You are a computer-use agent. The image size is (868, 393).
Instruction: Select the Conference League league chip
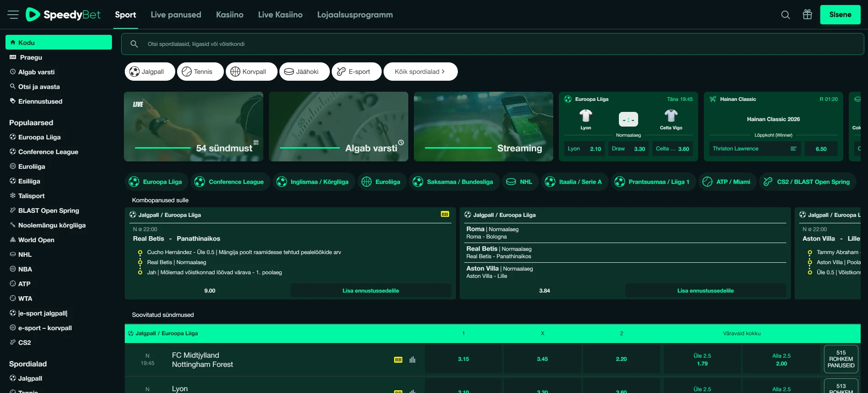[x=230, y=182]
